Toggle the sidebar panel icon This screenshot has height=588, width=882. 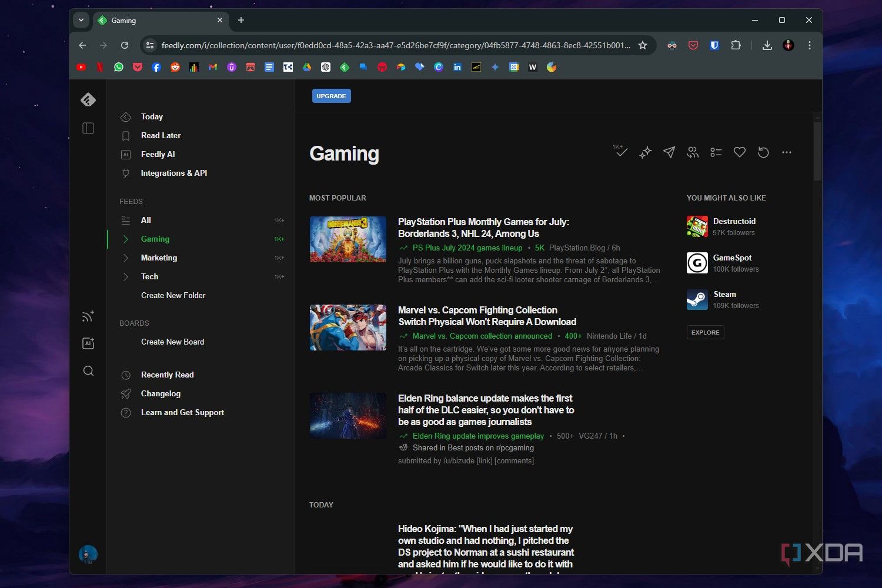(88, 128)
